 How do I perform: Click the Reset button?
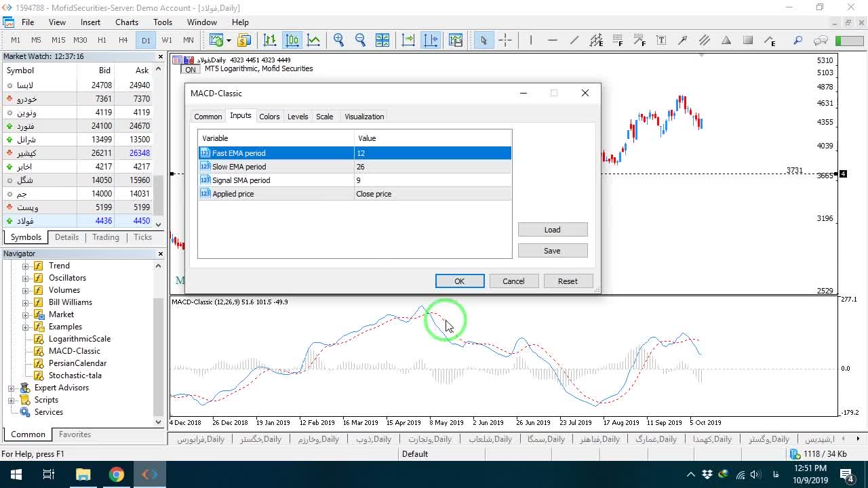pos(568,281)
